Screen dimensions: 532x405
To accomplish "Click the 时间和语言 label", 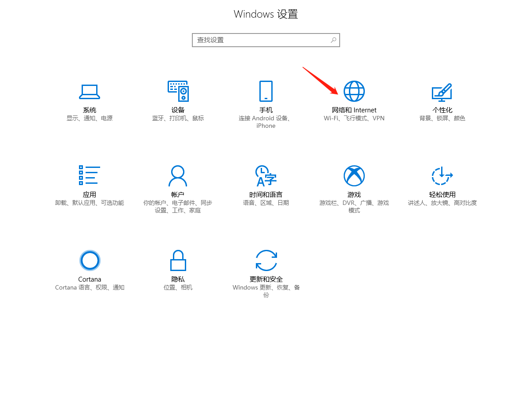I will 266,195.
